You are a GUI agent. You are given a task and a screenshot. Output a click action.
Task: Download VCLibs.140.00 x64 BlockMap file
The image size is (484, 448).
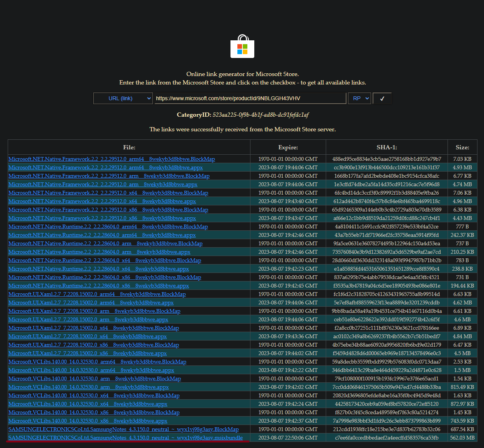pos(94,395)
